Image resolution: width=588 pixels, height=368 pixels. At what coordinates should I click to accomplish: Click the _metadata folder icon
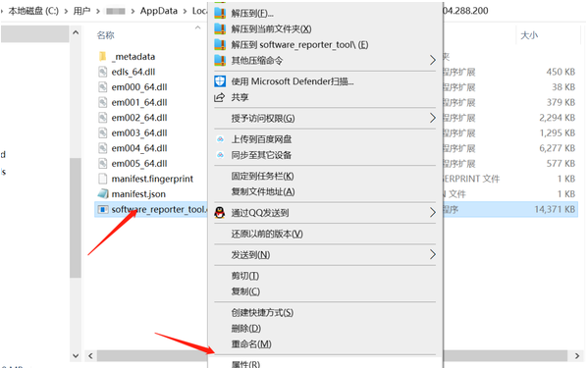pyautogui.click(x=102, y=56)
